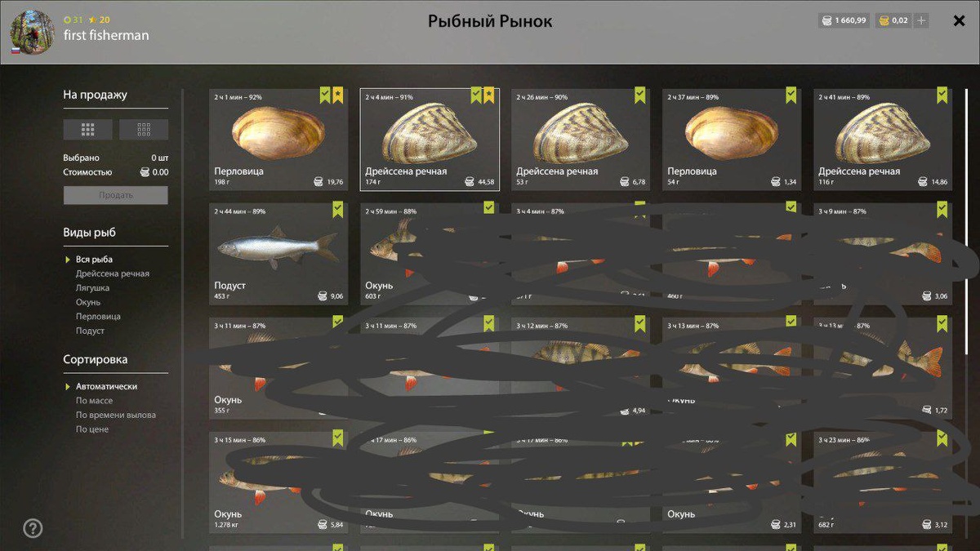The height and width of the screenshot is (551, 980).
Task: Switch to the small grid view icon
Action: click(144, 129)
